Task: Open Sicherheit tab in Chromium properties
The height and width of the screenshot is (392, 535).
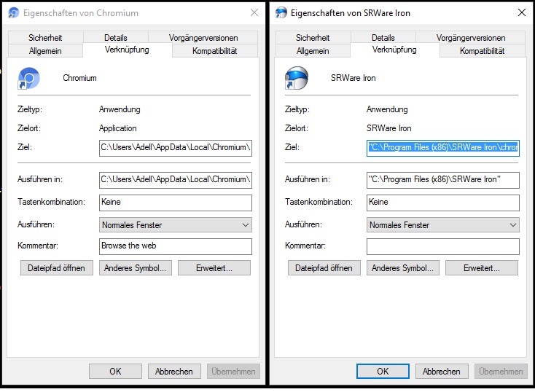Action: [x=45, y=38]
